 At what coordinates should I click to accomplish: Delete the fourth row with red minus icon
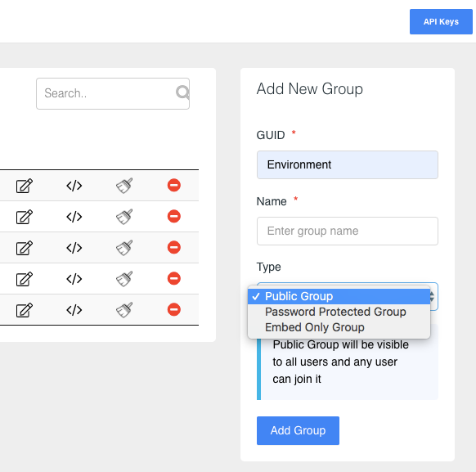174,278
